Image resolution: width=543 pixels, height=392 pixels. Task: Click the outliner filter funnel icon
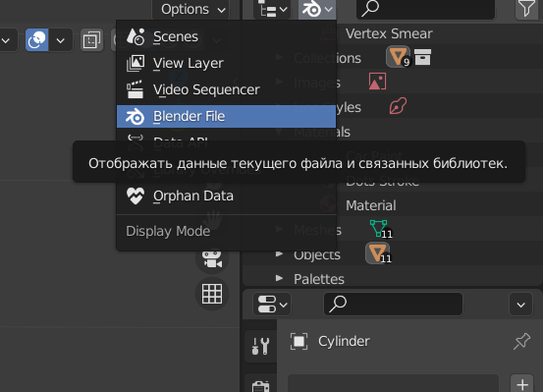point(526,8)
